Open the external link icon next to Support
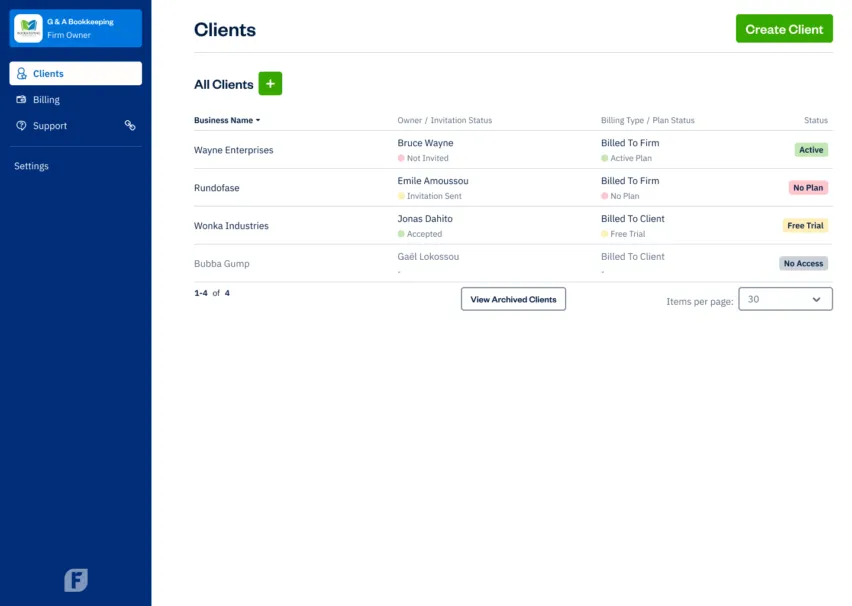Image resolution: width=852 pixels, height=606 pixels. (130, 125)
